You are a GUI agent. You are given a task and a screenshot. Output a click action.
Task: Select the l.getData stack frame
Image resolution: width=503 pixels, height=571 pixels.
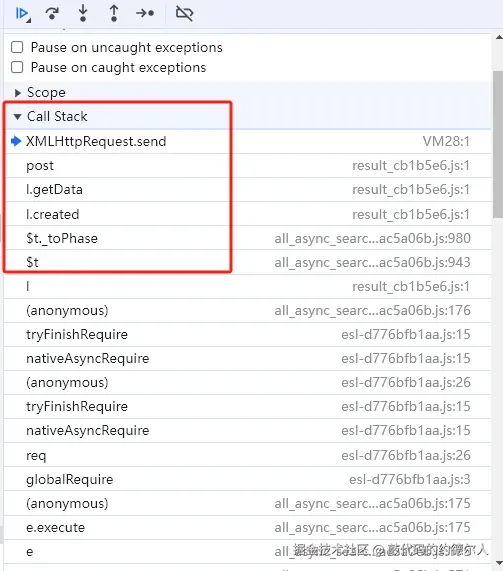(x=248, y=190)
